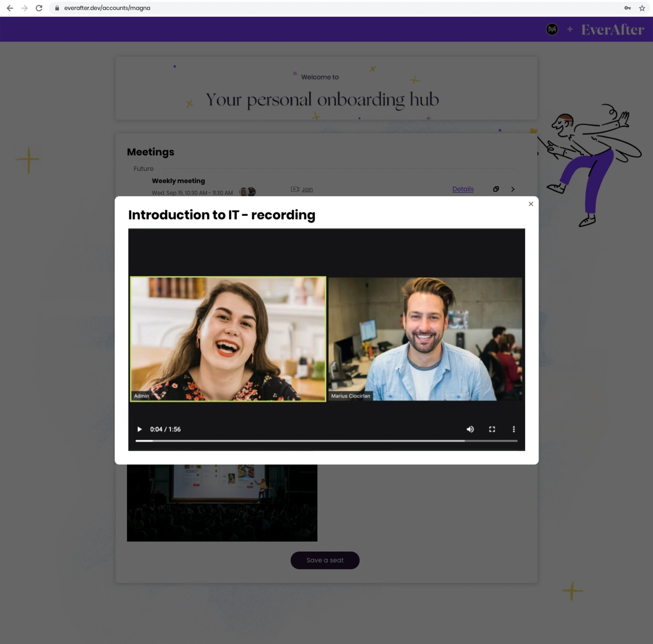The image size is (653, 644).
Task: Open the video's three-dot options menu
Action: [x=514, y=429]
